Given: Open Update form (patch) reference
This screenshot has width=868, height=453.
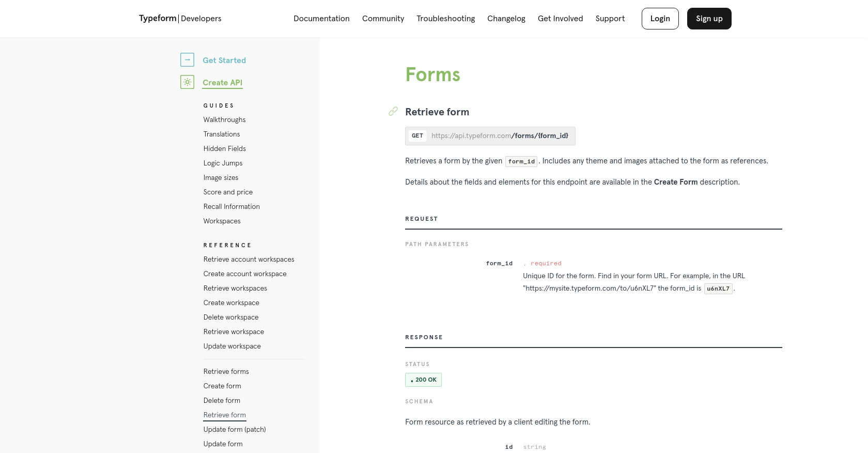Looking at the screenshot, I should (x=235, y=429).
